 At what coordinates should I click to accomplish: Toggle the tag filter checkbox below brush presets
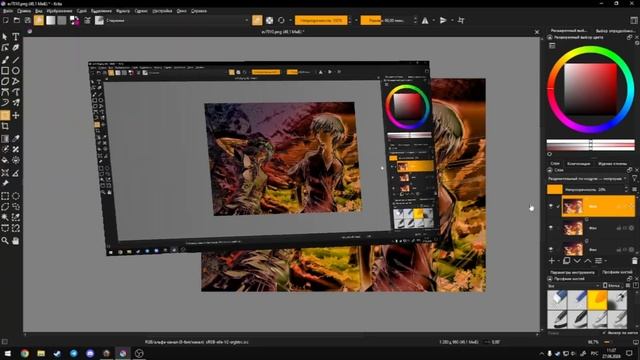604,333
